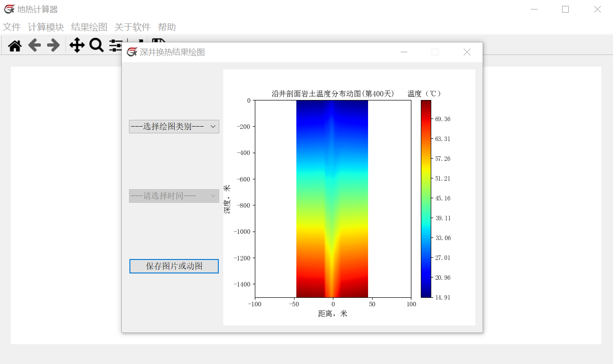The height and width of the screenshot is (364, 613).
Task: Close the 深井换热结果绘图 dialog
Action: 467,52
